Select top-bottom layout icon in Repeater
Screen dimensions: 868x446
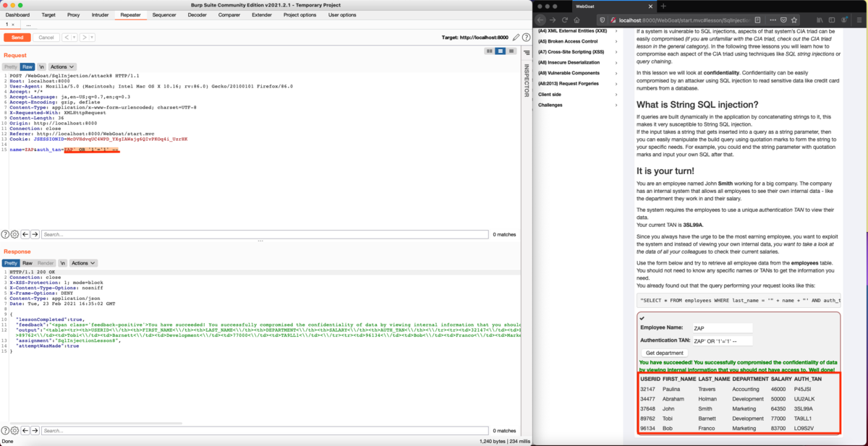tap(501, 51)
